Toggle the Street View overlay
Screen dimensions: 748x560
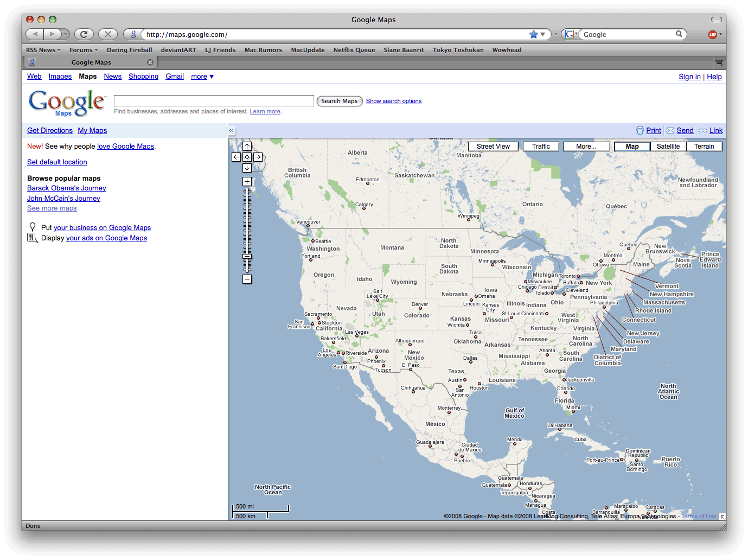coord(493,147)
